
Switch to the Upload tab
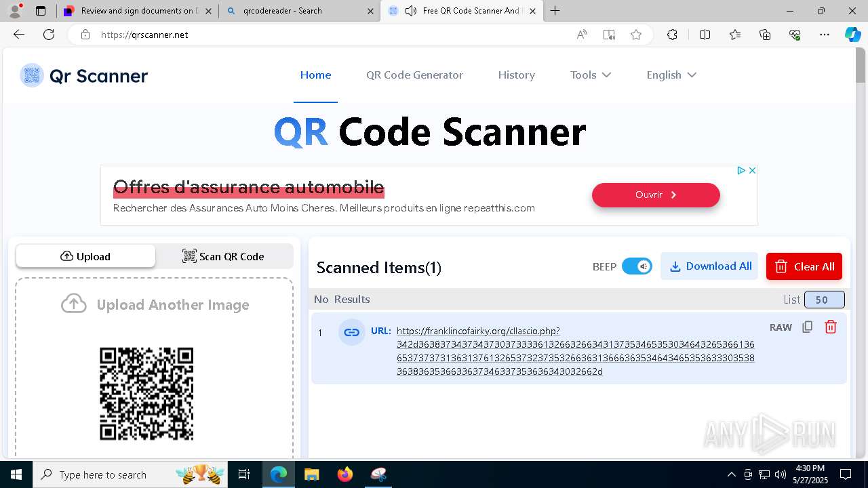point(85,256)
